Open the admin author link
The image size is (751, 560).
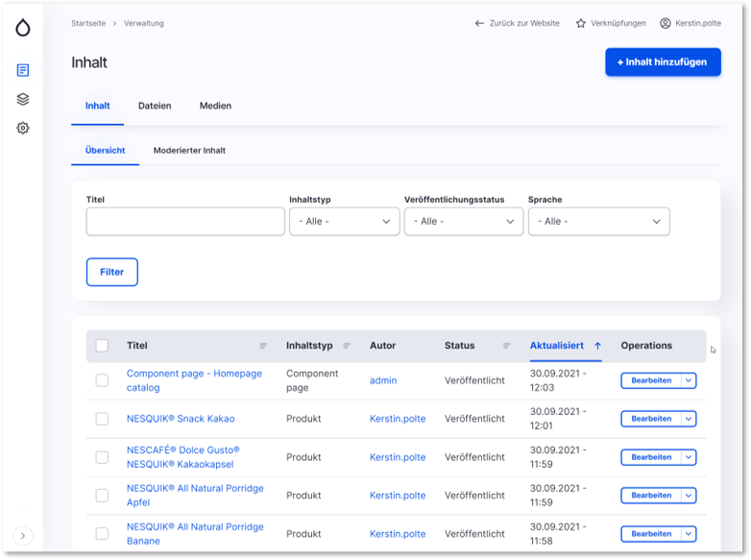[383, 380]
